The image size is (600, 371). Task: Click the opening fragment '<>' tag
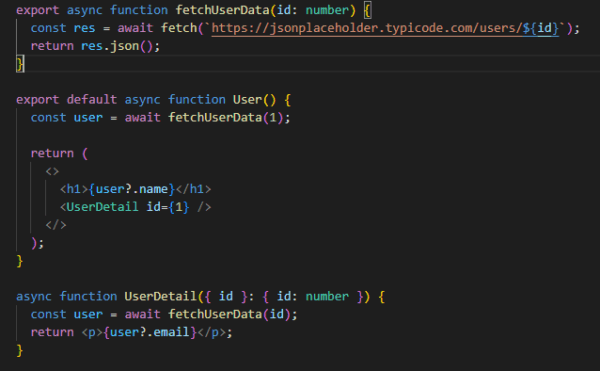(52, 171)
